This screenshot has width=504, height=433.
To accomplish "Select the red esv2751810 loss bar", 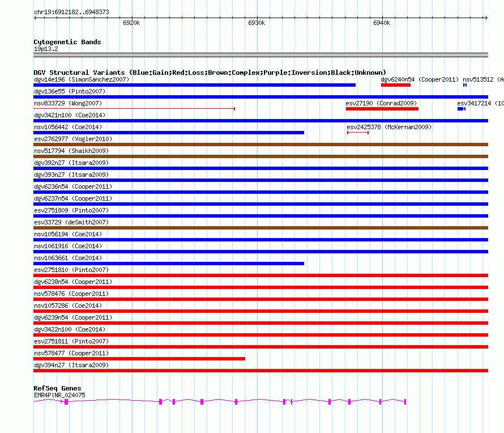I will click(x=260, y=275).
